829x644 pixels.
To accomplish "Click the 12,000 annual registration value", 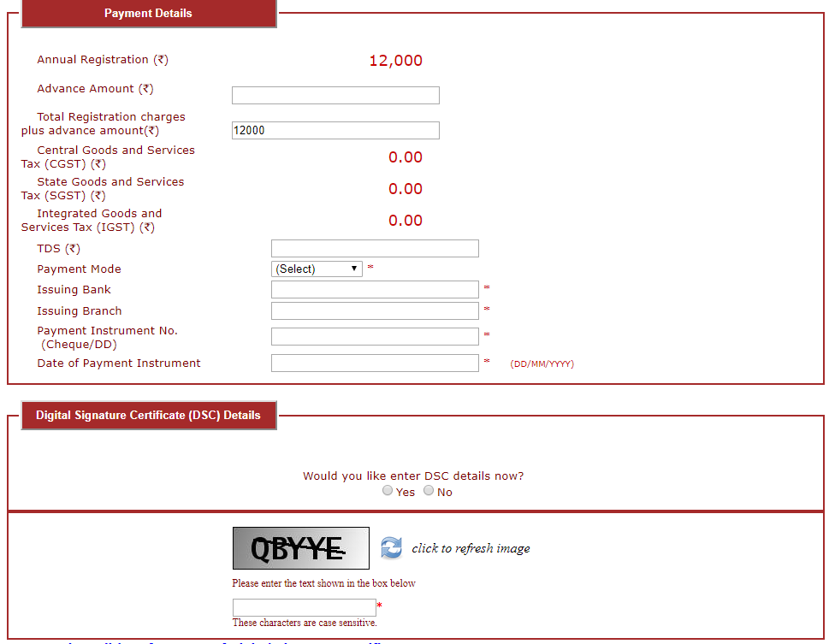I will tap(395, 60).
